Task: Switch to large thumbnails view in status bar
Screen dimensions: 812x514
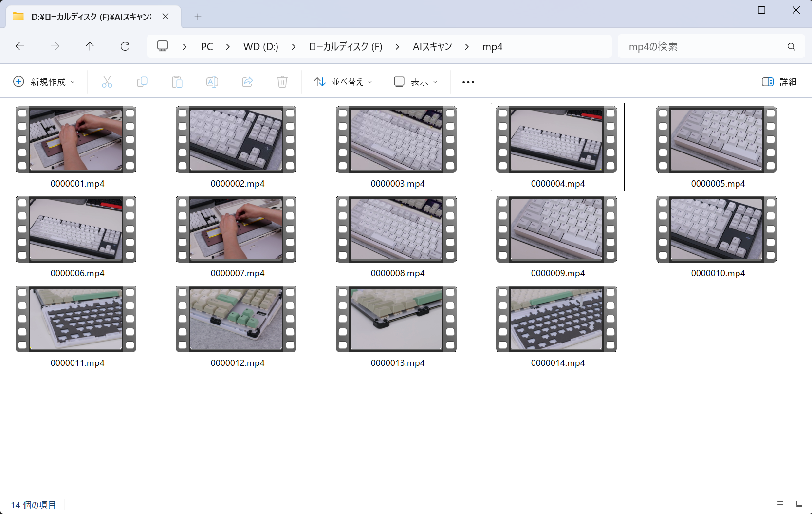Action: point(799,504)
